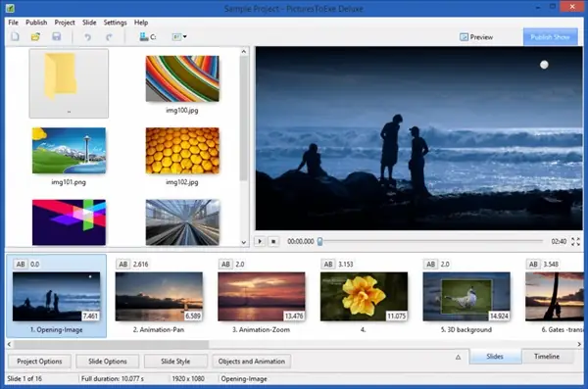This screenshot has width=588, height=389.
Task: Play the slideshow in the preview pane
Action: point(260,241)
